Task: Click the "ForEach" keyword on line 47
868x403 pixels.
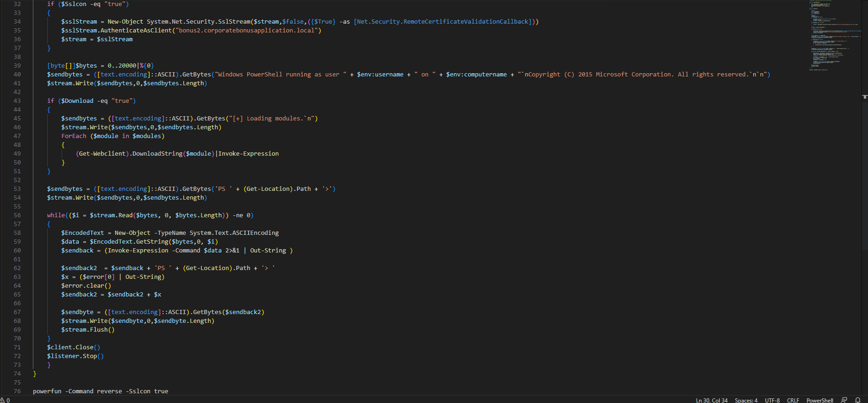Action: [74, 136]
